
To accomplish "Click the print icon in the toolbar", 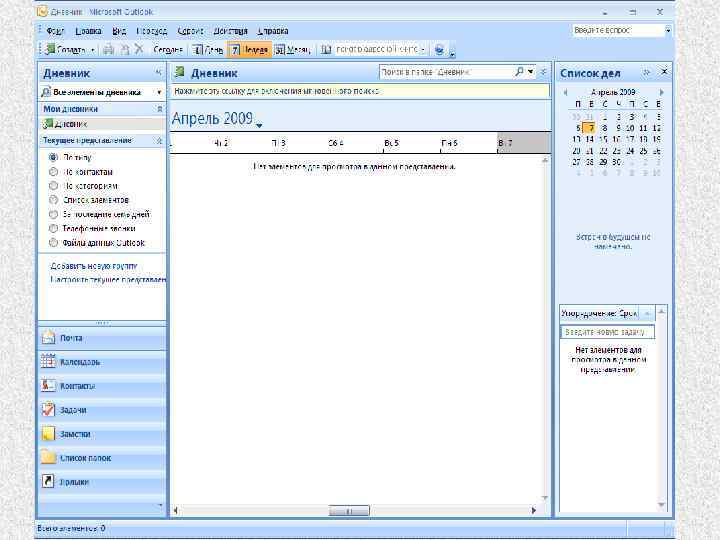I will (x=108, y=49).
